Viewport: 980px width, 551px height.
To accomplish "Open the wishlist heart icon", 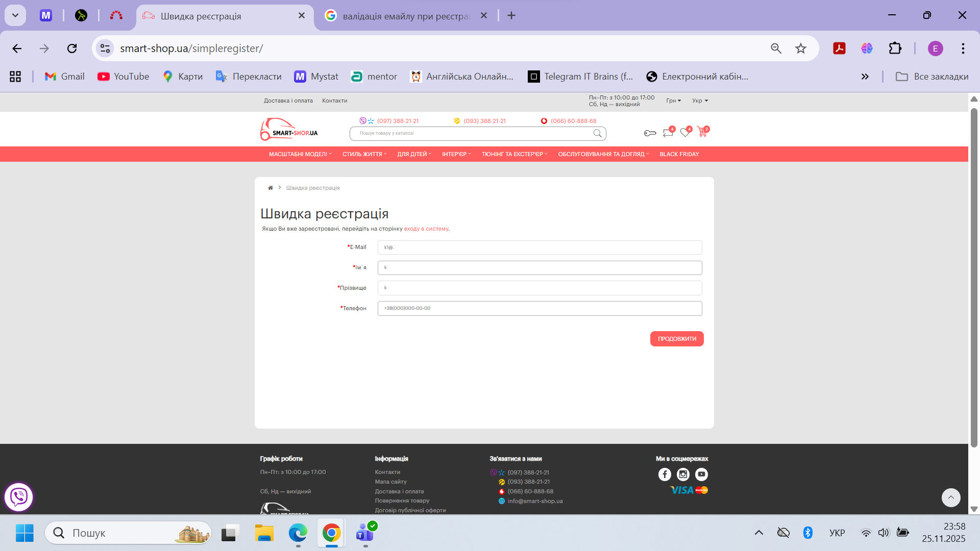I will [685, 133].
